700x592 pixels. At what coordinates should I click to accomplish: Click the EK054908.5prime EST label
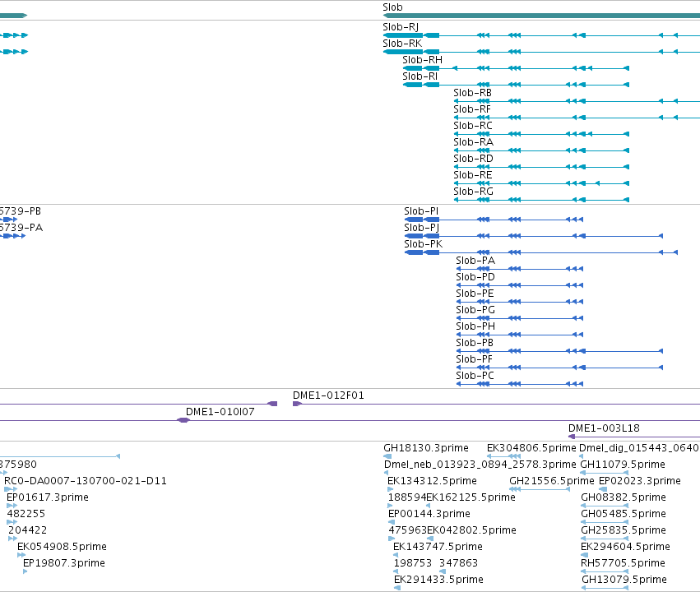62,548
